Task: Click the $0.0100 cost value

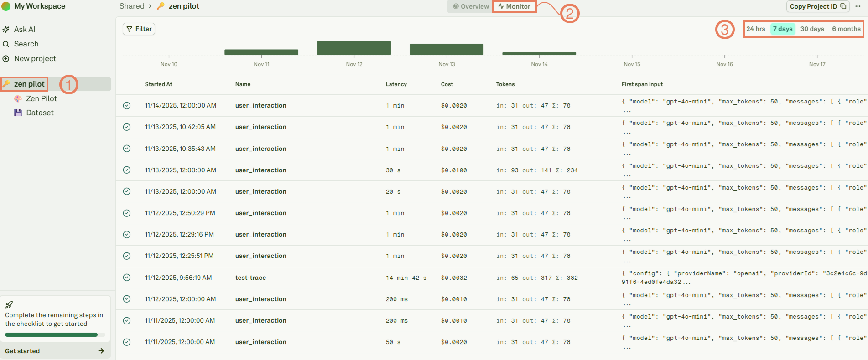Action: [454, 170]
